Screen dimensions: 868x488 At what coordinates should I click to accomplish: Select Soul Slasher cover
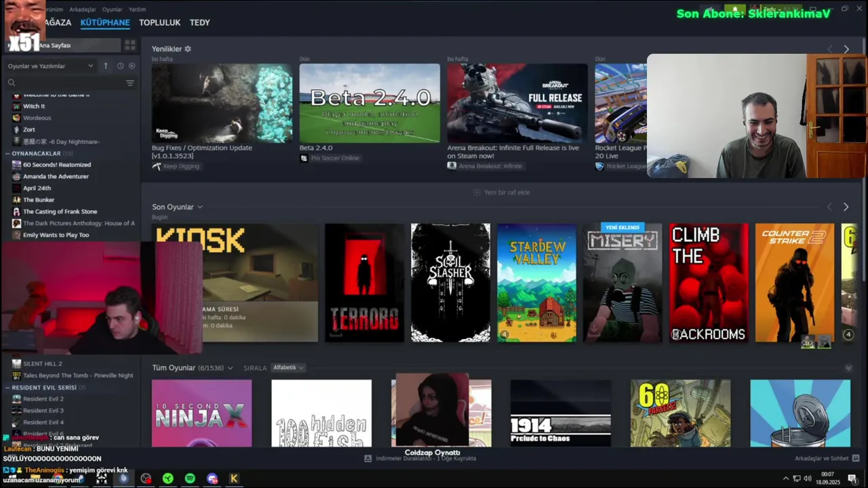(450, 283)
